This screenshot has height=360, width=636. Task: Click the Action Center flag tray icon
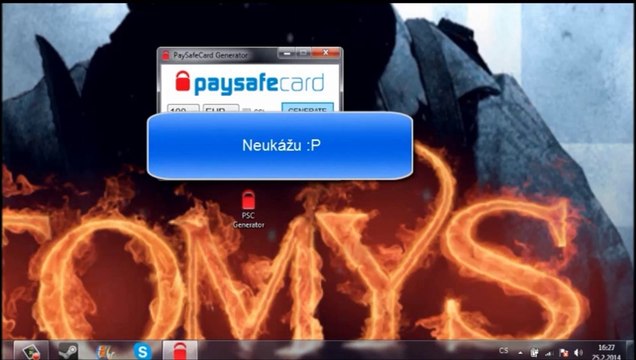[564, 353]
